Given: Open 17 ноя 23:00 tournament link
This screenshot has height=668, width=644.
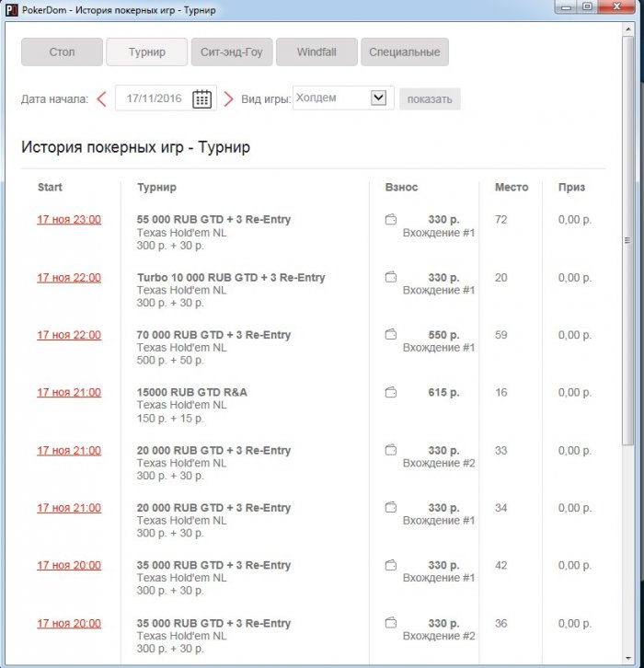Looking at the screenshot, I should pos(69,219).
